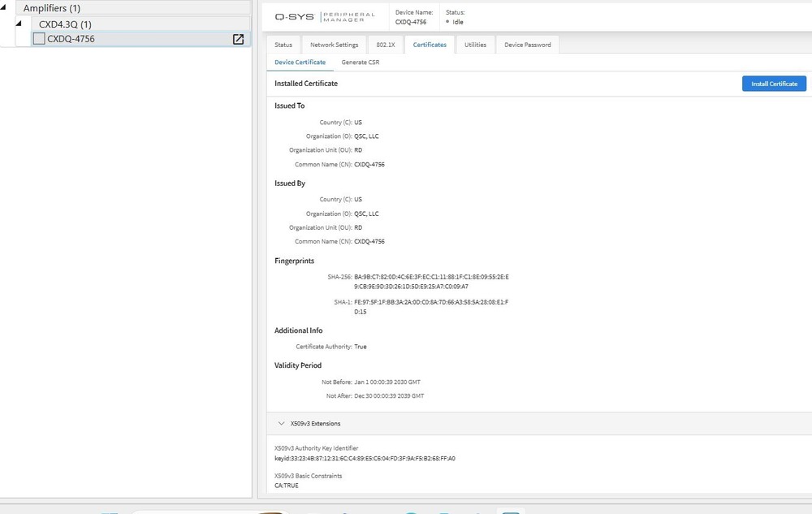
Task: Click Certificate Authority value True
Action: pyautogui.click(x=361, y=347)
